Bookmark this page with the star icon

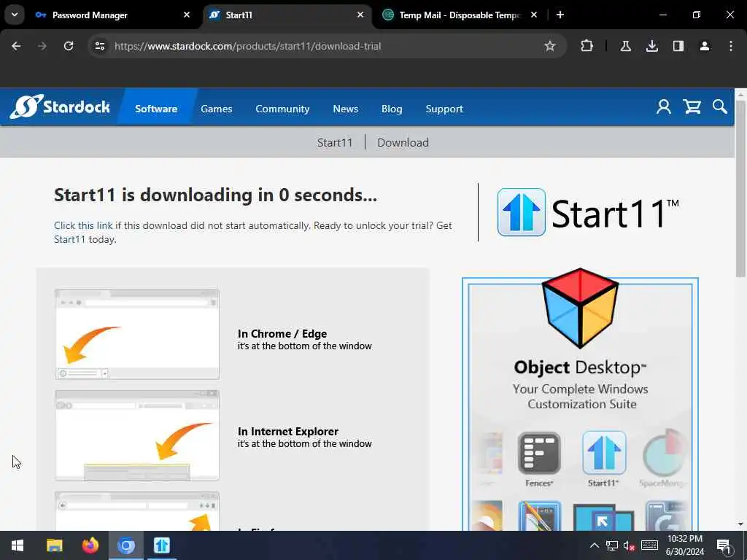click(550, 46)
